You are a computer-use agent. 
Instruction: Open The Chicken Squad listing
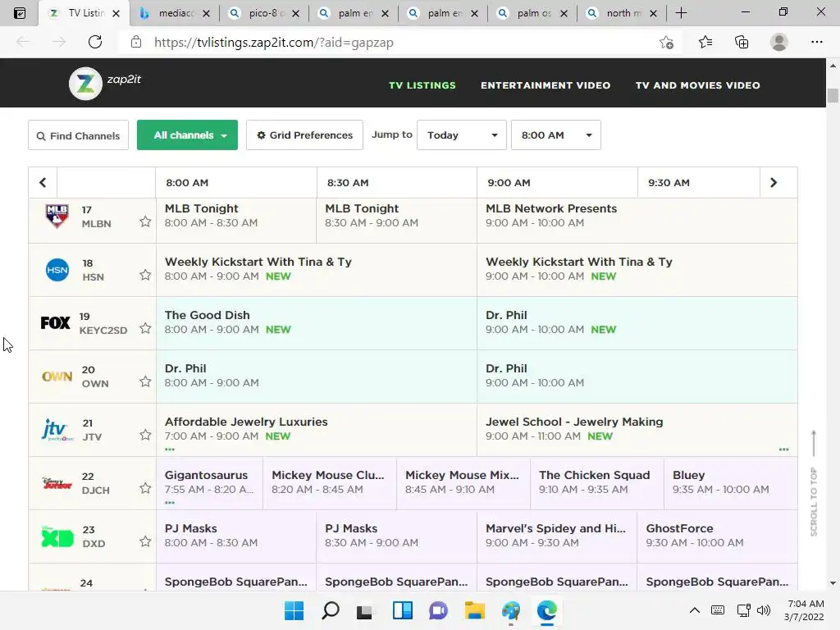click(x=597, y=482)
